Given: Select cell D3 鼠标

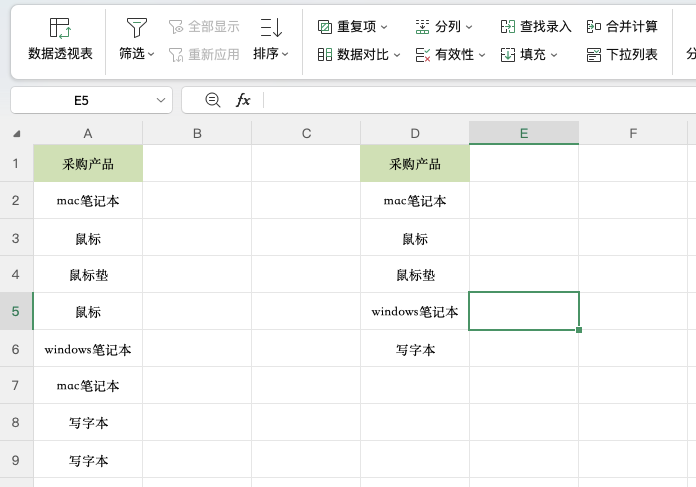Looking at the screenshot, I should [x=415, y=238].
